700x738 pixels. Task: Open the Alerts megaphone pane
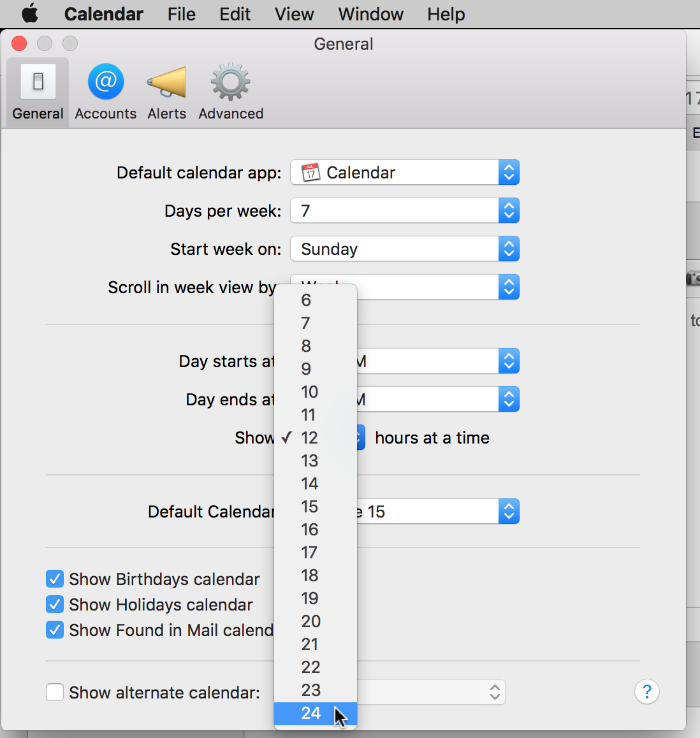(x=166, y=92)
